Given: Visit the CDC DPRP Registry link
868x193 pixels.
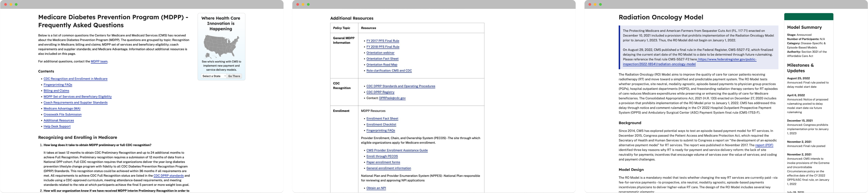Looking at the screenshot, I should [x=380, y=92].
